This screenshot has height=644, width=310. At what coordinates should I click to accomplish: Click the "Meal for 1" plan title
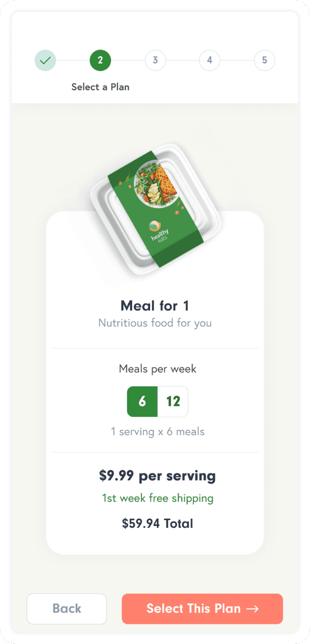coord(155,306)
